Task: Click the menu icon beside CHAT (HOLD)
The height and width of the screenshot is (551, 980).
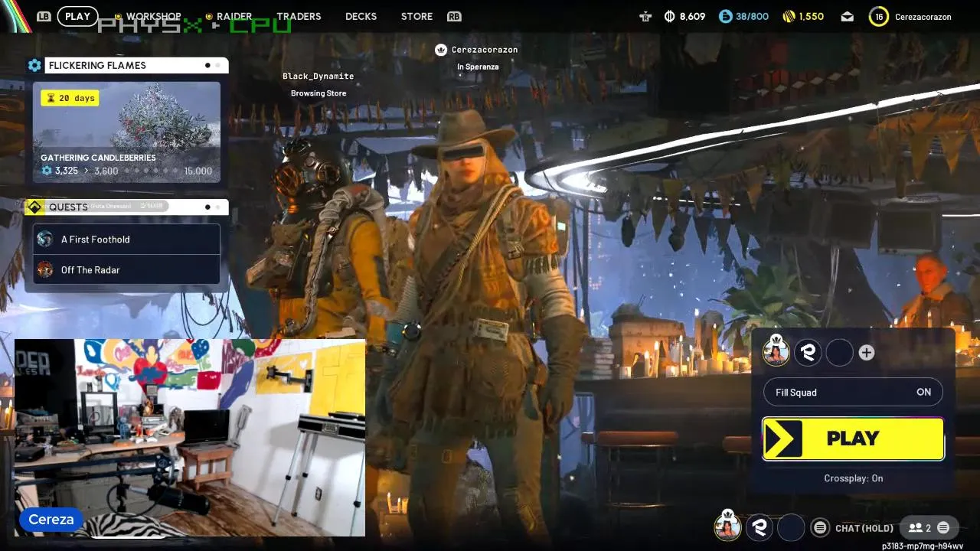Action: click(820, 527)
